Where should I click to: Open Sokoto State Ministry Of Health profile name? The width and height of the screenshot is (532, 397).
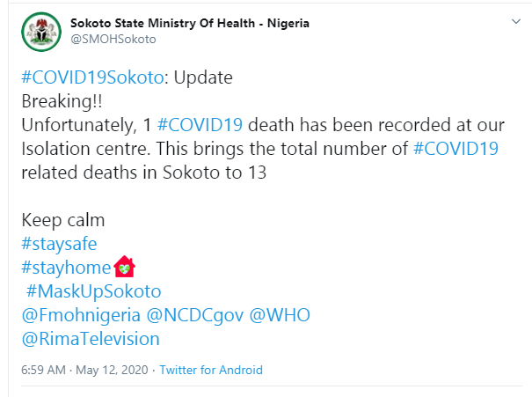pos(190,23)
